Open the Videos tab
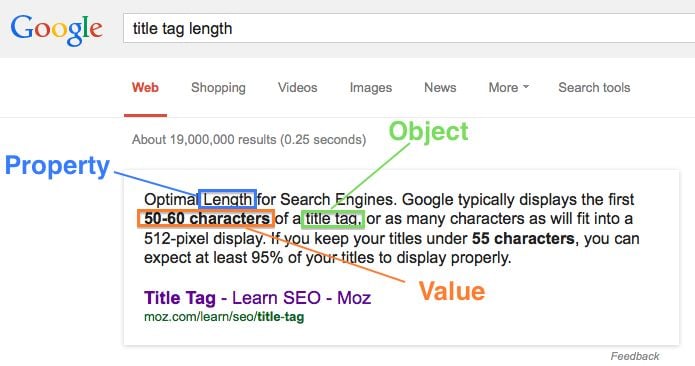Image resolution: width=695 pixels, height=366 pixels. click(297, 87)
